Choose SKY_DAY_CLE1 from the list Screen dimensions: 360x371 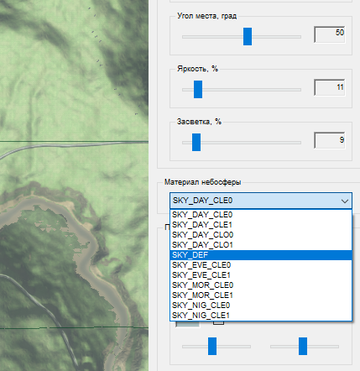[x=261, y=225]
